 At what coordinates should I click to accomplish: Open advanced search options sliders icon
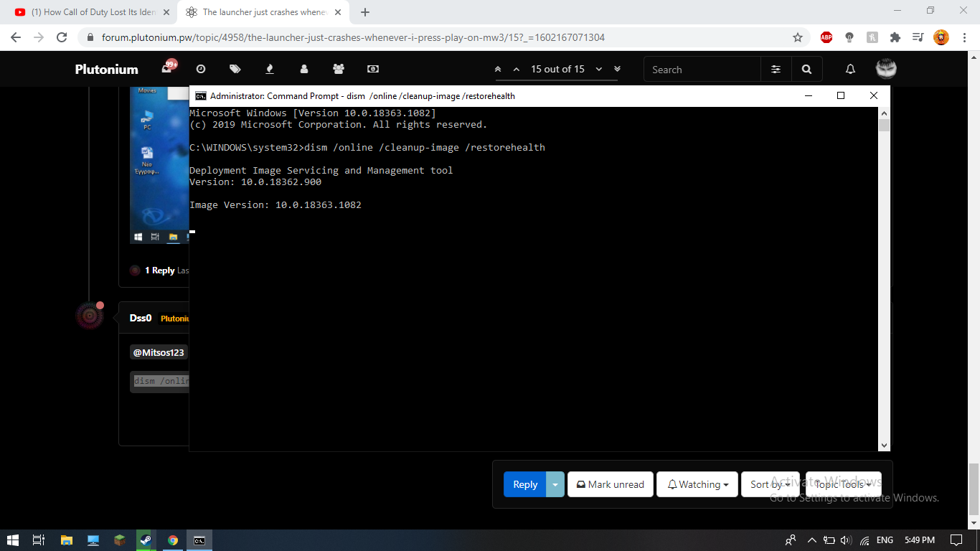(x=776, y=70)
